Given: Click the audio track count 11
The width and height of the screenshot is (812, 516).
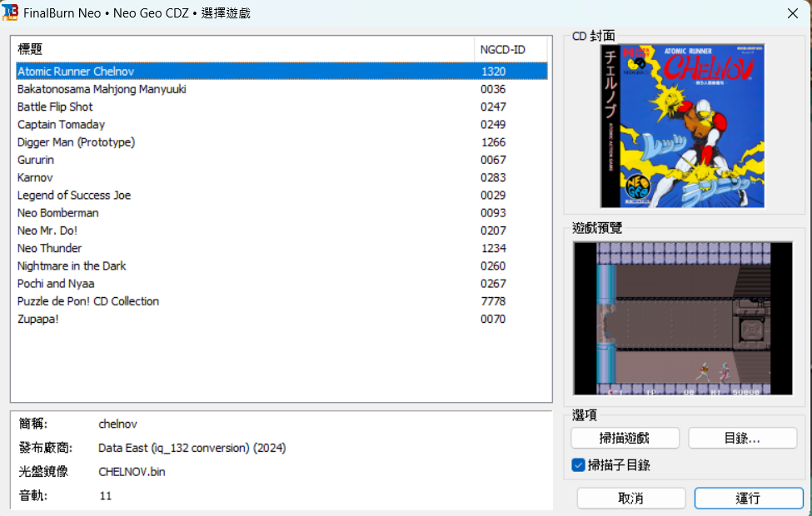Looking at the screenshot, I should pos(106,496).
